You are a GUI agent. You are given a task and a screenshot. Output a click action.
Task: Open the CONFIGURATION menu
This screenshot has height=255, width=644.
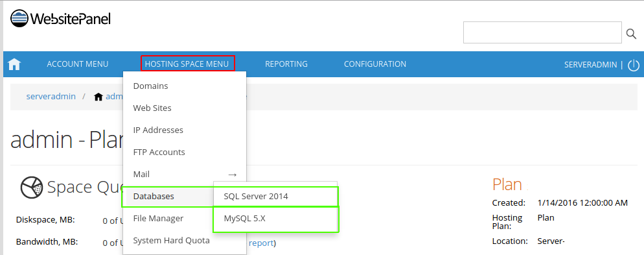(x=375, y=64)
